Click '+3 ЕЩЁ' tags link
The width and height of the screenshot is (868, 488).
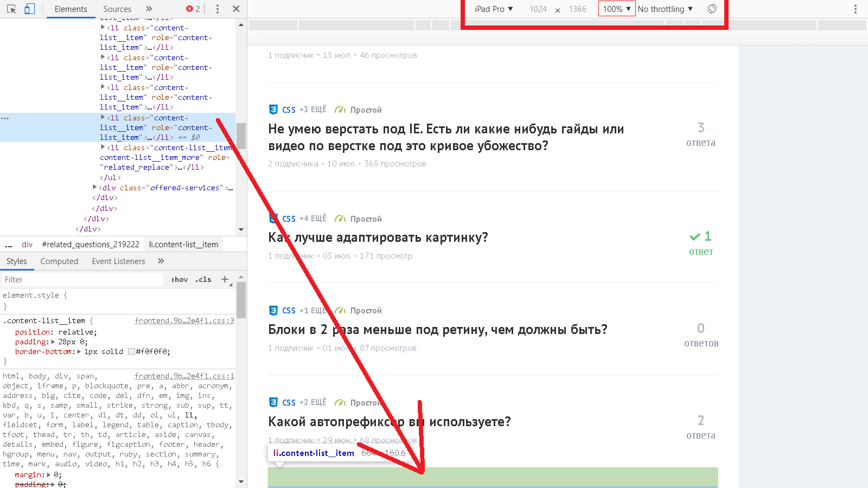click(313, 110)
